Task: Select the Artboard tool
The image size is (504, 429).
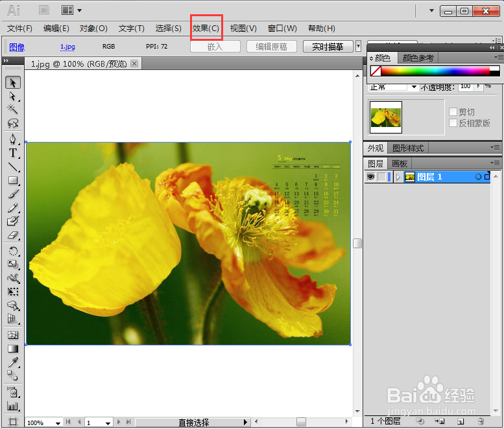Action: coord(13,421)
